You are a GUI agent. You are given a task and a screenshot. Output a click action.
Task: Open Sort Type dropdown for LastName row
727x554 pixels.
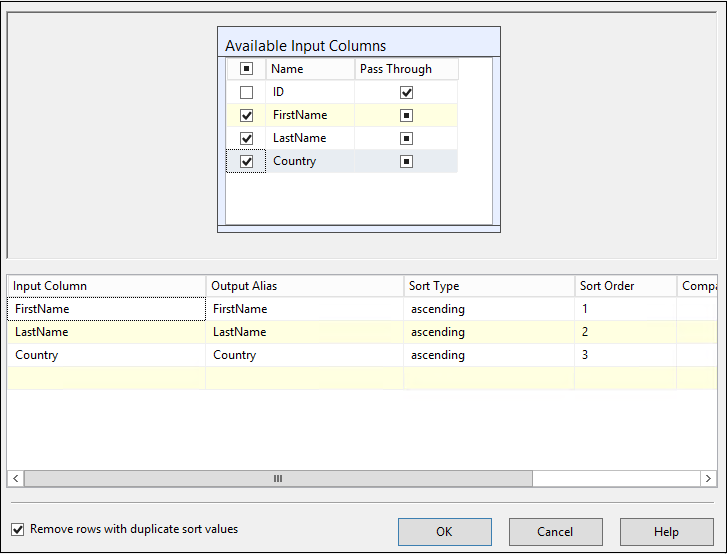coord(489,332)
